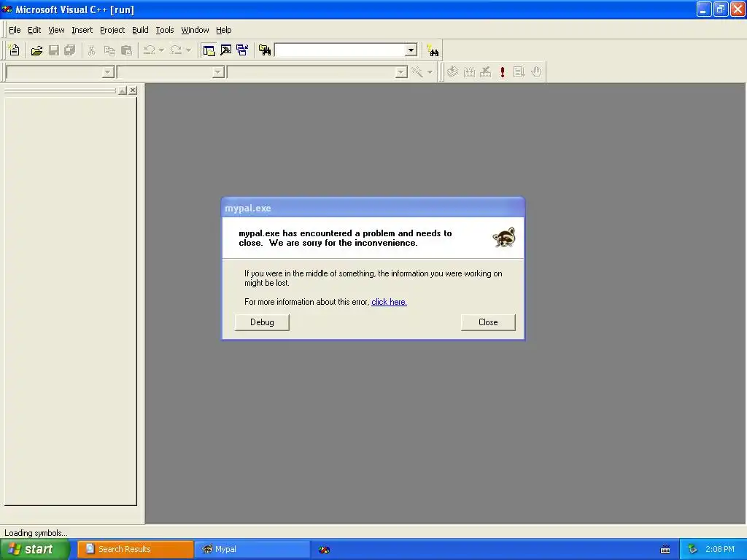This screenshot has height=560, width=747.
Task: Close the workspace docked panel
Action: coord(133,90)
